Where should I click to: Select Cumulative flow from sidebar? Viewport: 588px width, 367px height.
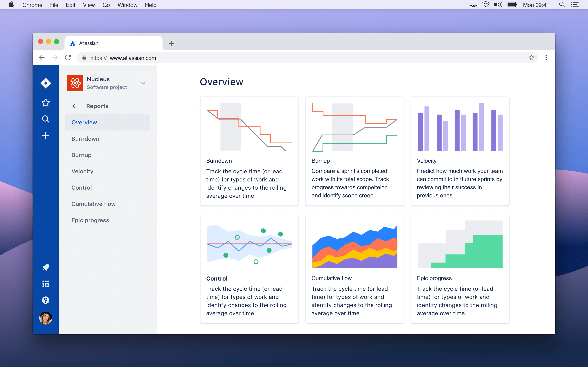(x=94, y=204)
